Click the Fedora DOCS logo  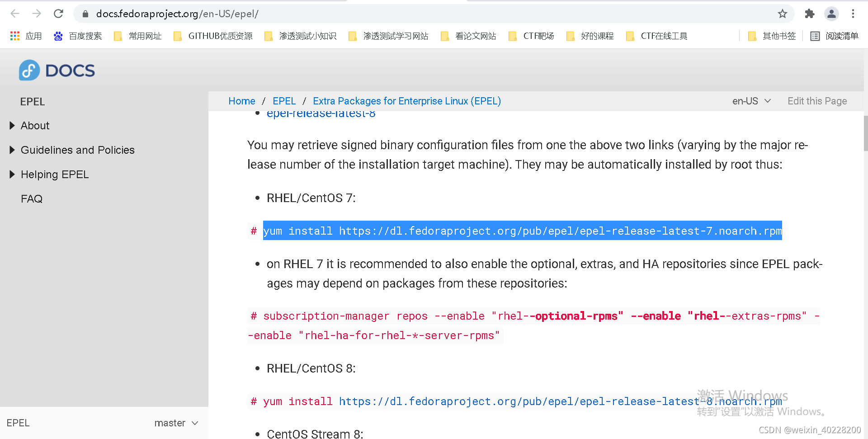coord(57,71)
